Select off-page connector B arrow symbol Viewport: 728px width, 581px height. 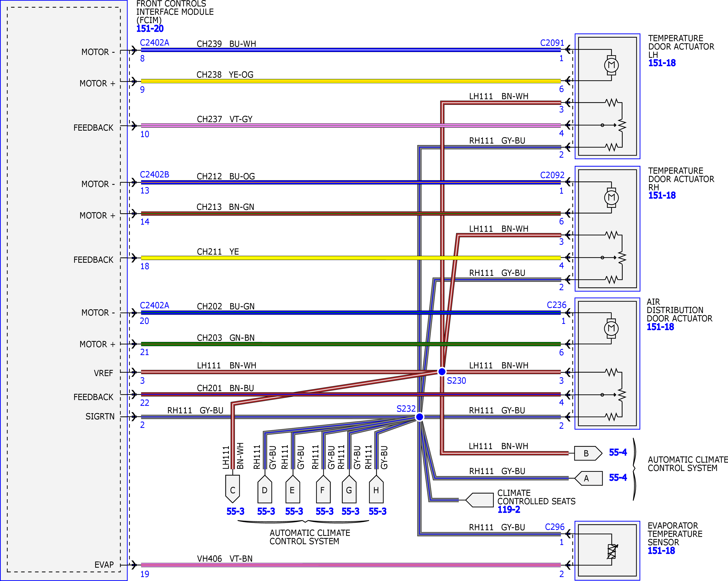coord(588,453)
